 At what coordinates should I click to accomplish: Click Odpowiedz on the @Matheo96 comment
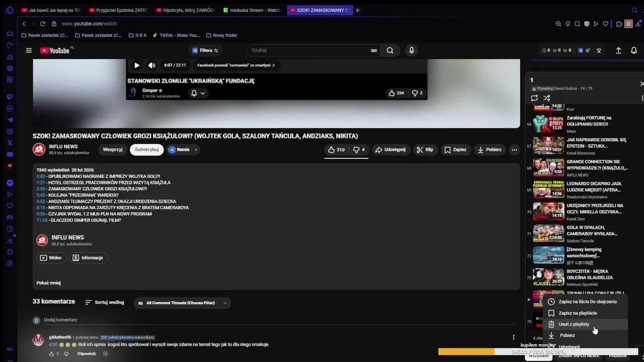[x=87, y=354]
